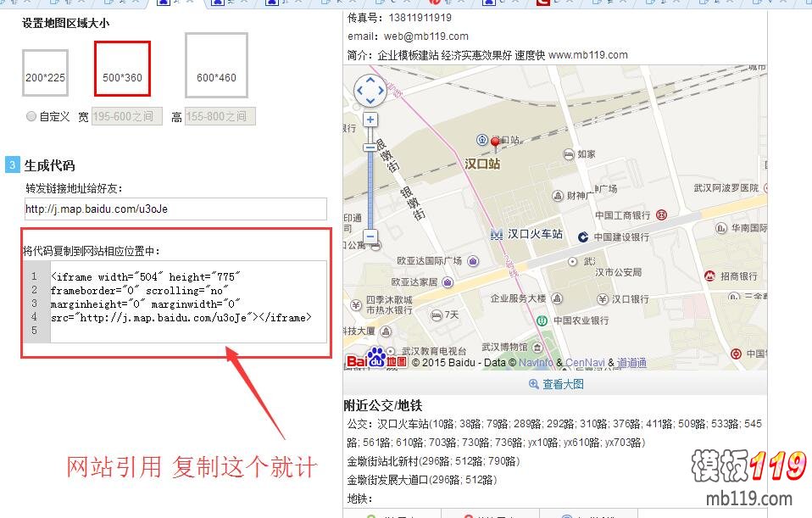
Task: Click the 中国建设银行 bank icon
Action: [x=583, y=237]
